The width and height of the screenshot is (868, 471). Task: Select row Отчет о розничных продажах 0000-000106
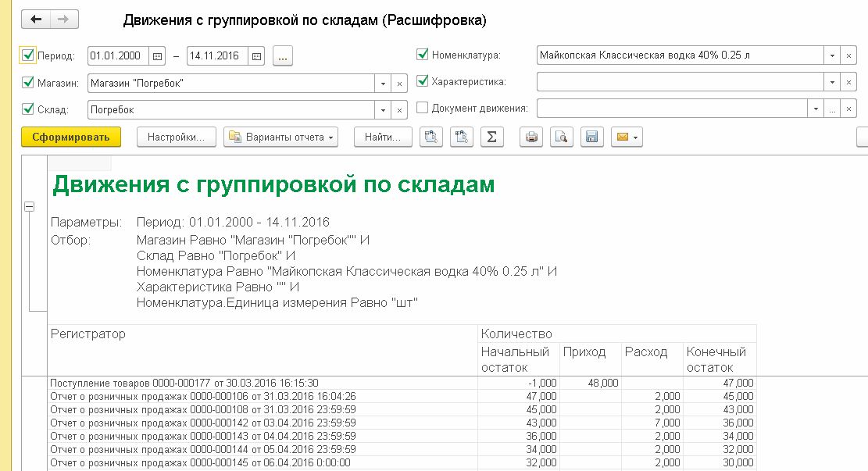tap(402, 396)
